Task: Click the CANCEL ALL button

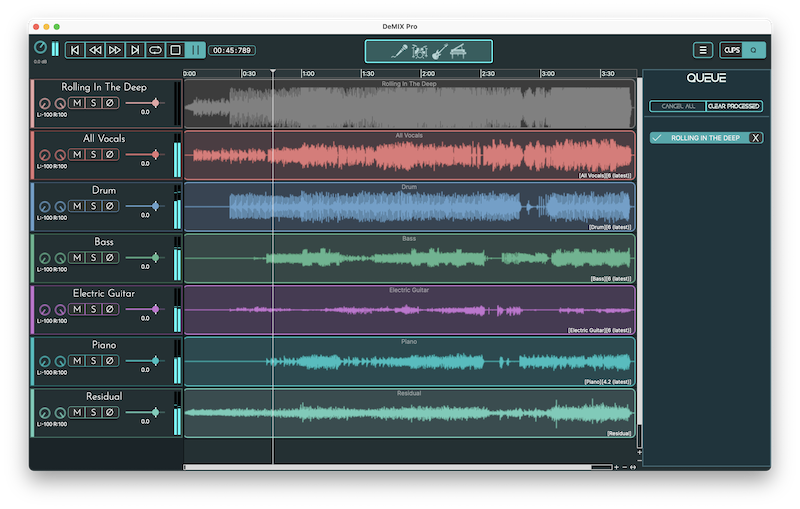Action: pyautogui.click(x=678, y=106)
